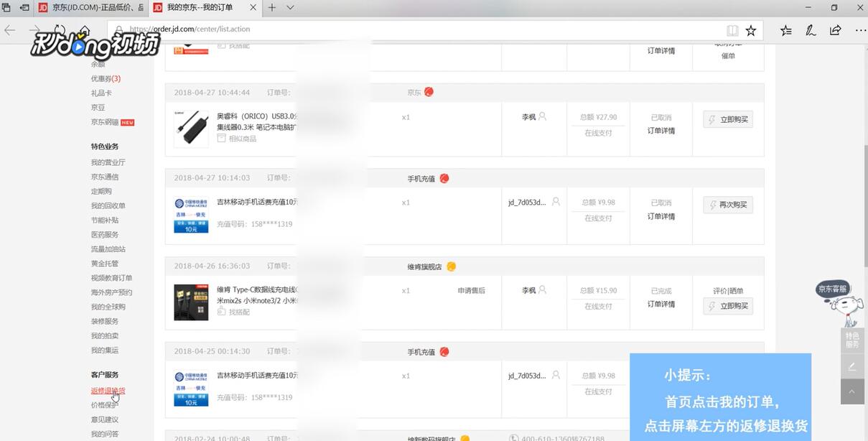This screenshot has width=868, height=441.
Task: Click 再次购买 for the 2018-04-27 10:14:03 recharge order
Action: (728, 205)
